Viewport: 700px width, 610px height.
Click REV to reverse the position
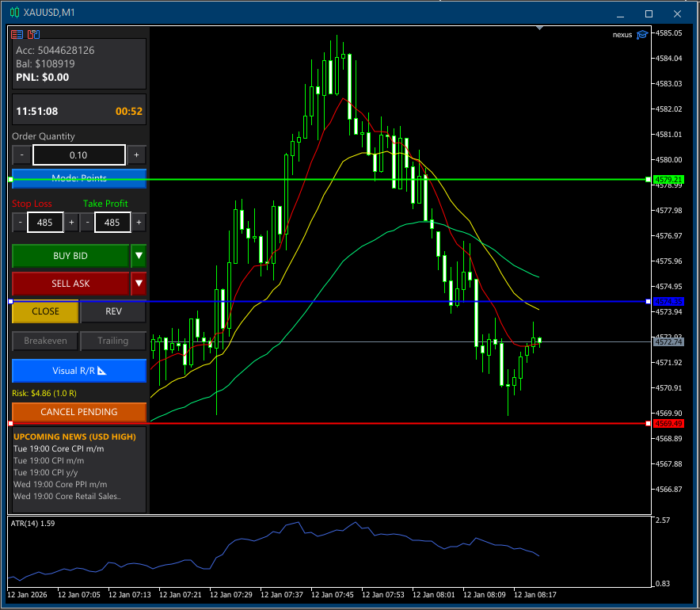(112, 312)
